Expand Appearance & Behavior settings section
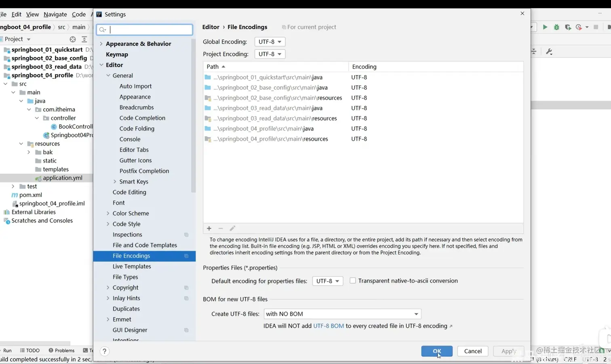This screenshot has width=611, height=364. point(101,44)
